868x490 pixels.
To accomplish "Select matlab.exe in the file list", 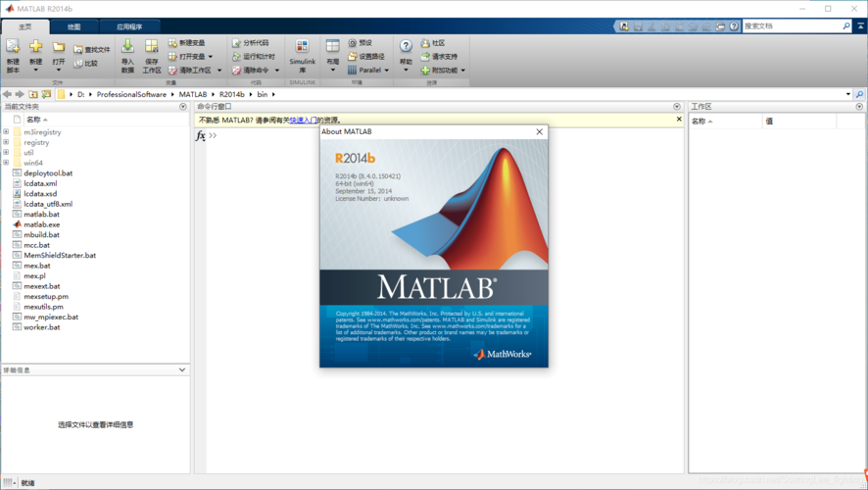I will [x=41, y=224].
